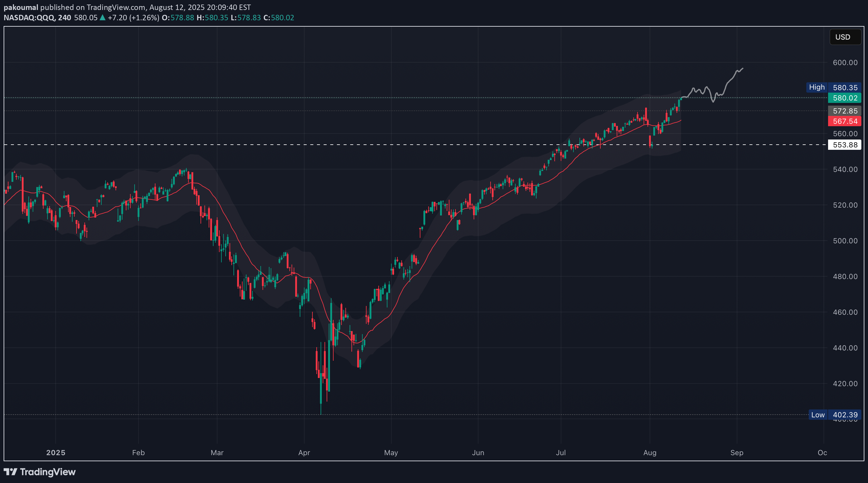Click the NASDAQ:QQQ, 240 symbol title
The height and width of the screenshot is (483, 868).
tap(38, 18)
